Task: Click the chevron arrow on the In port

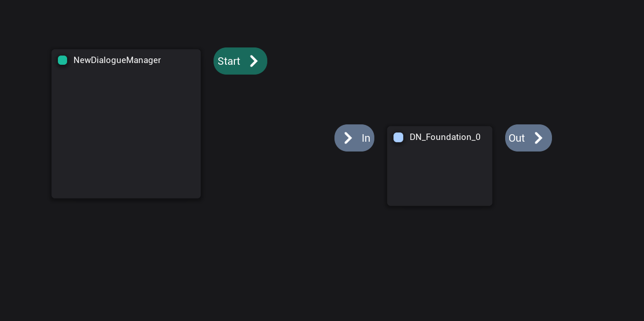Action: [348, 138]
